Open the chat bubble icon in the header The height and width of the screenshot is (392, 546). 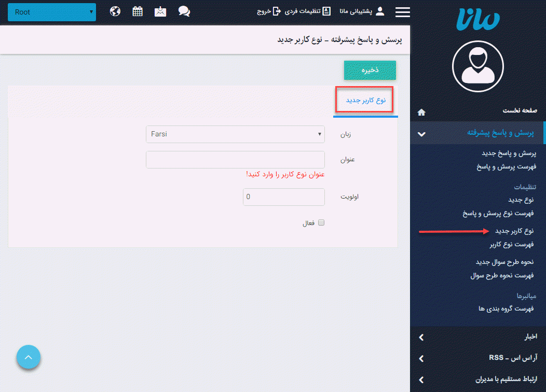[x=184, y=11]
